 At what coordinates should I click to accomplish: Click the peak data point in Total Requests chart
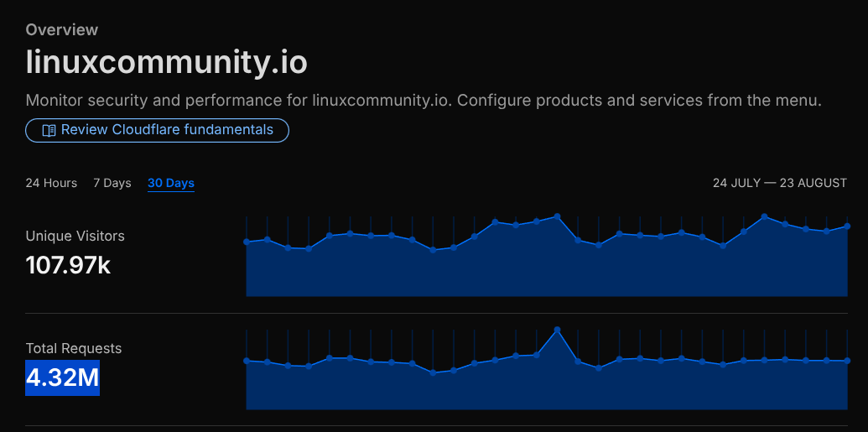point(557,331)
